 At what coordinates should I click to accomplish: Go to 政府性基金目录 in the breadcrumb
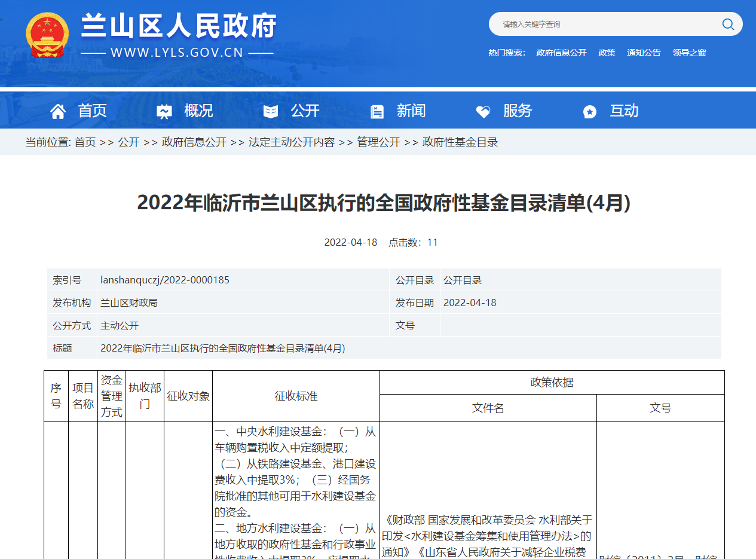pyautogui.click(x=460, y=142)
